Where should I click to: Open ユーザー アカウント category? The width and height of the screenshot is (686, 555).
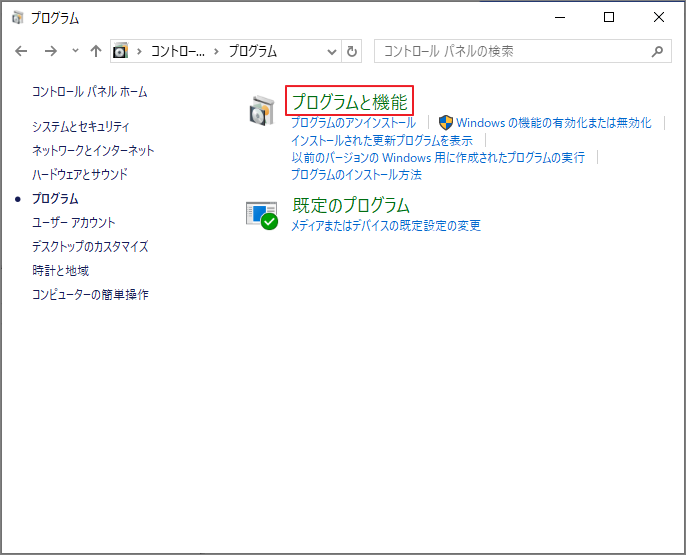click(x=74, y=223)
